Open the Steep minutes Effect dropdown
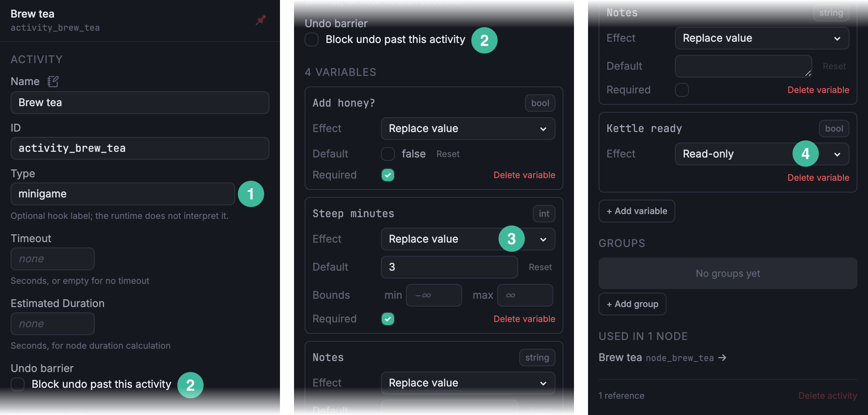Viewport: 868px width, 415px height. click(468, 239)
